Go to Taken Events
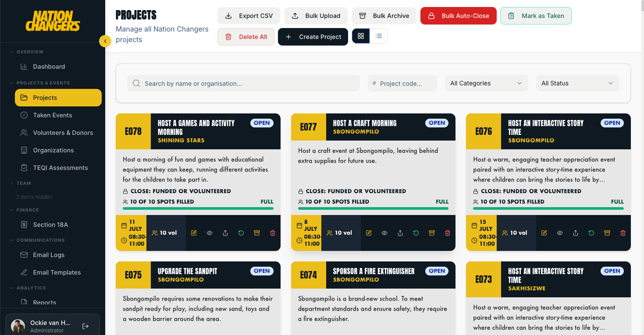 (x=58, y=115)
